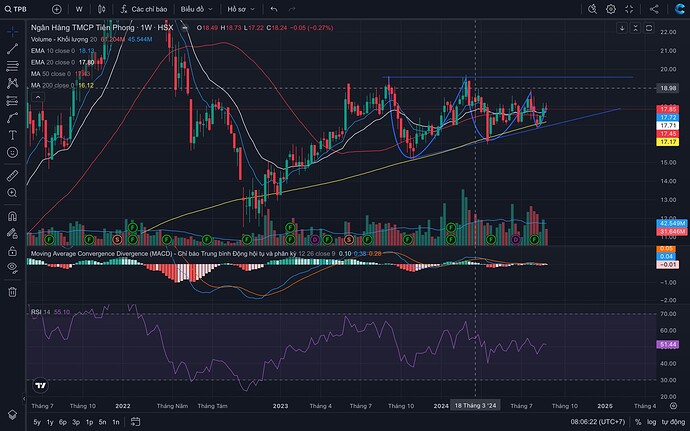Click the 51.44 RSI value label
This screenshot has width=690, height=431.
tap(668, 344)
